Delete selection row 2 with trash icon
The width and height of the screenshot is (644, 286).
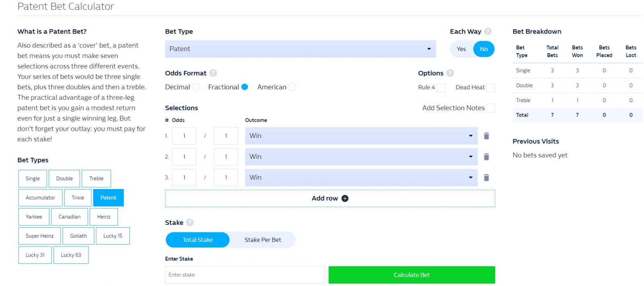486,157
